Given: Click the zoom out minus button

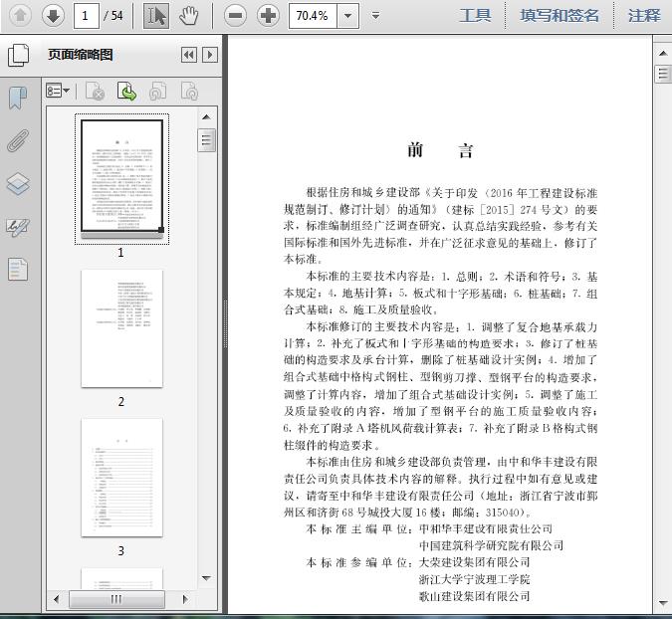Looking at the screenshot, I should (235, 15).
